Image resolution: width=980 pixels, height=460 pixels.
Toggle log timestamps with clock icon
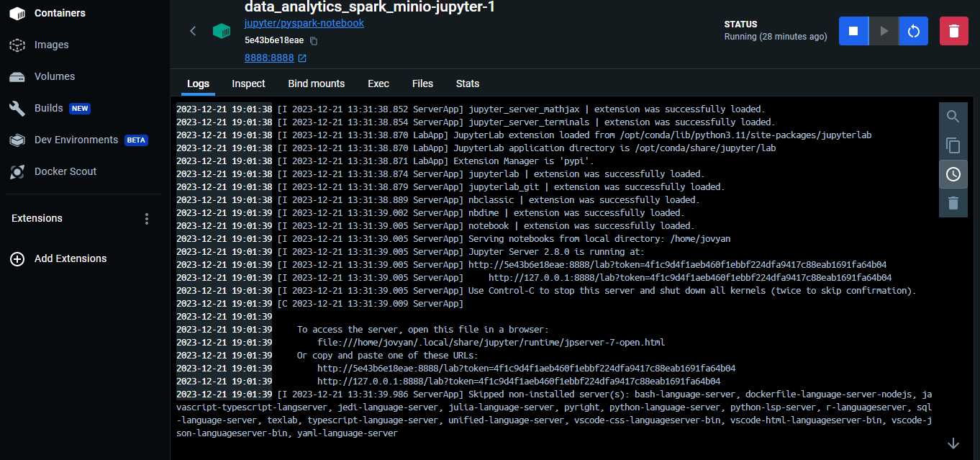click(953, 174)
